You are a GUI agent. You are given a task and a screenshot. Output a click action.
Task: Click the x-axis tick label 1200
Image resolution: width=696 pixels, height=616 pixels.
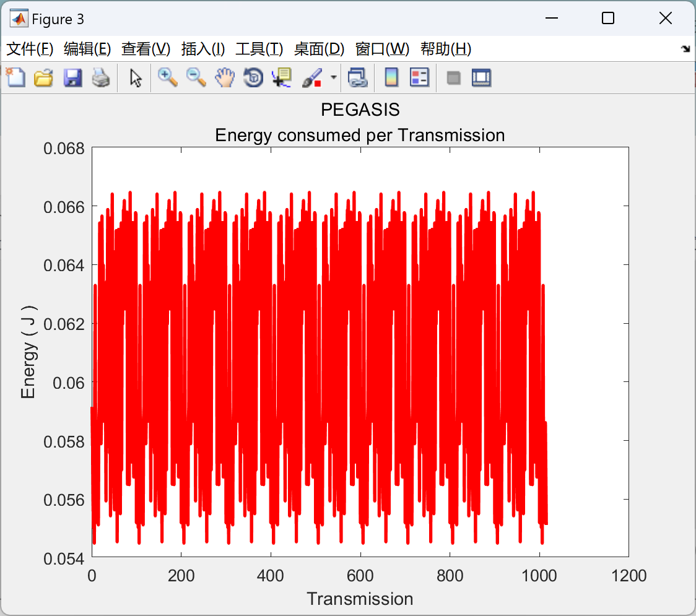629,576
